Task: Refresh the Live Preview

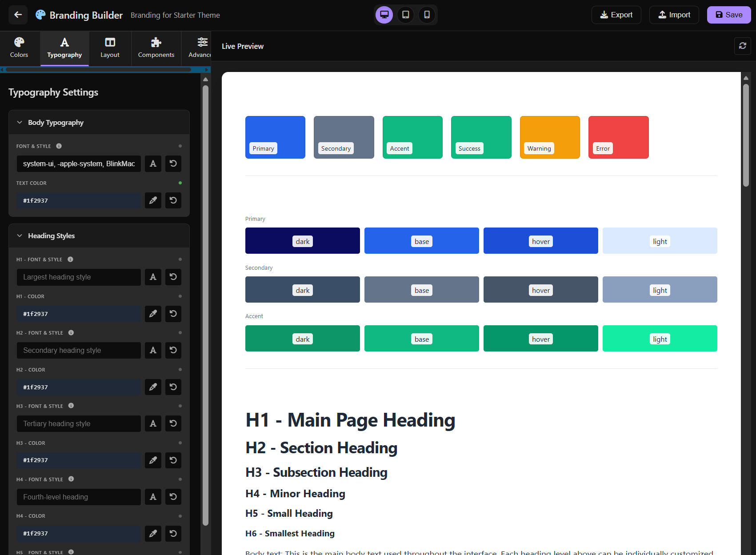Action: tap(743, 46)
